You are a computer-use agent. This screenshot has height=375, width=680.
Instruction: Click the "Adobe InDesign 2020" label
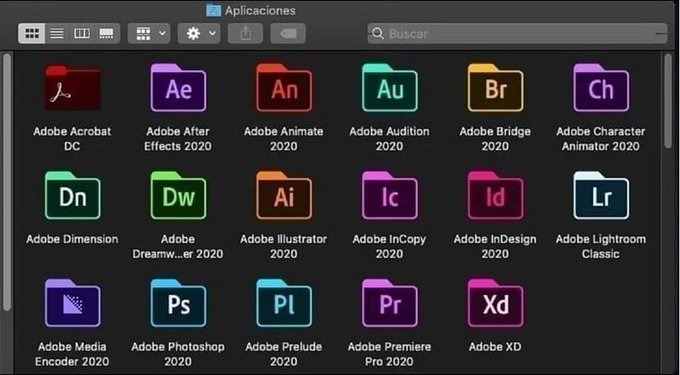click(x=495, y=246)
